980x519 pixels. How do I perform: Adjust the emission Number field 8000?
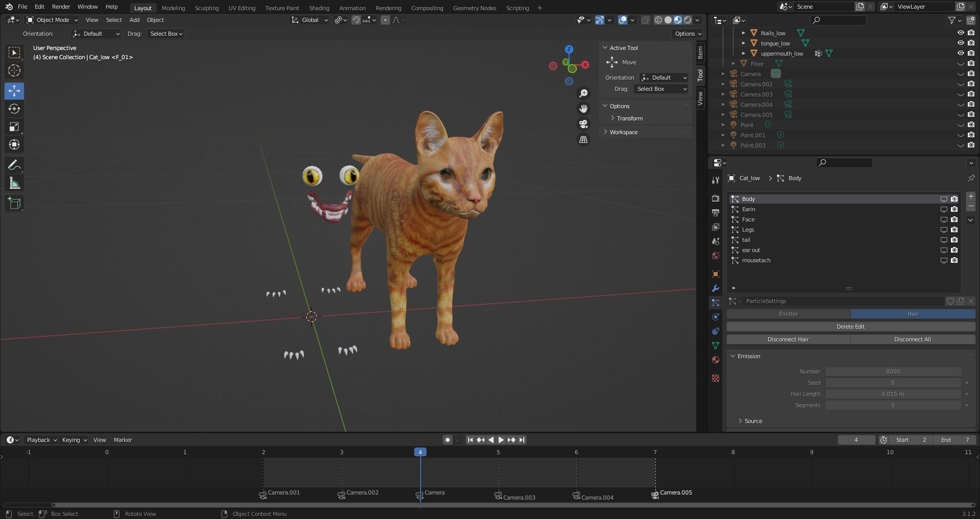(893, 372)
